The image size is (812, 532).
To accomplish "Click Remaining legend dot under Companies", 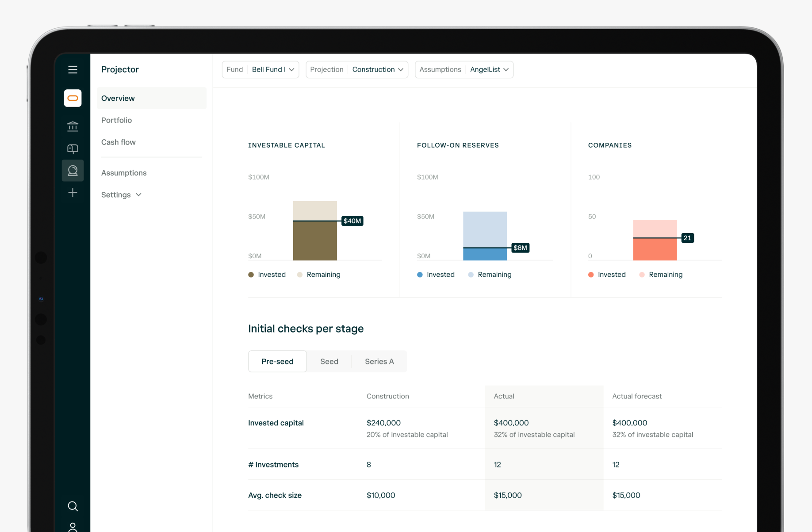I will point(642,275).
